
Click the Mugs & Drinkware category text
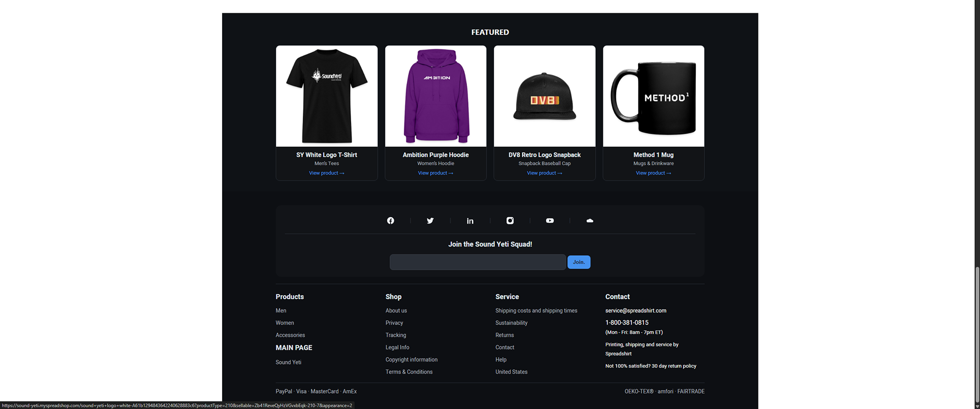[653, 163]
